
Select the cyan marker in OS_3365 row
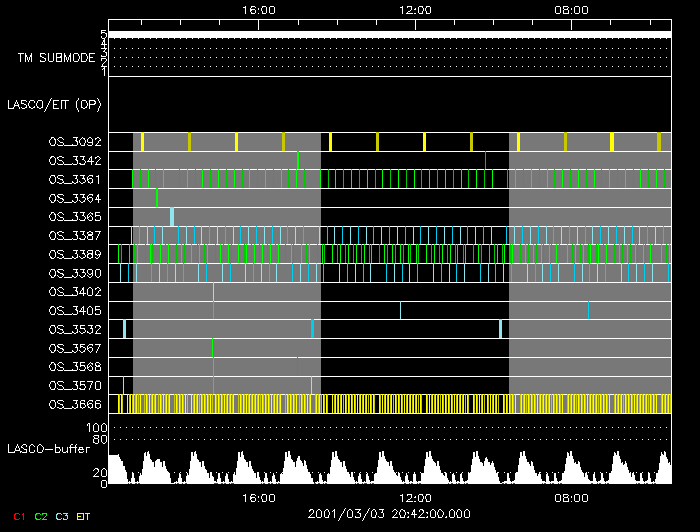pyautogui.click(x=171, y=217)
